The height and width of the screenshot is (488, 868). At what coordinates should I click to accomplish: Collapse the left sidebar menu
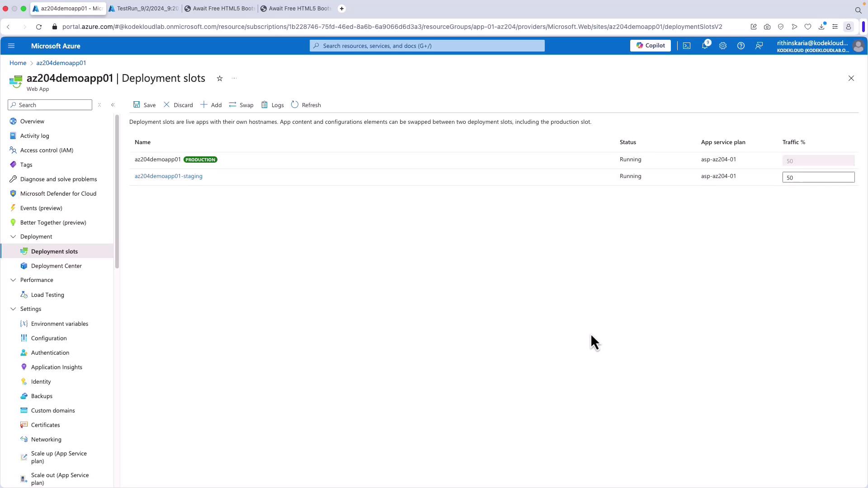pos(113,105)
